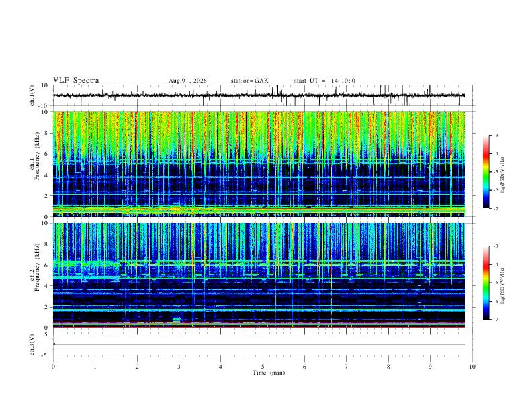Click the ch.1 yellow band below 1 kHz
532x411 pixels.
(259, 210)
